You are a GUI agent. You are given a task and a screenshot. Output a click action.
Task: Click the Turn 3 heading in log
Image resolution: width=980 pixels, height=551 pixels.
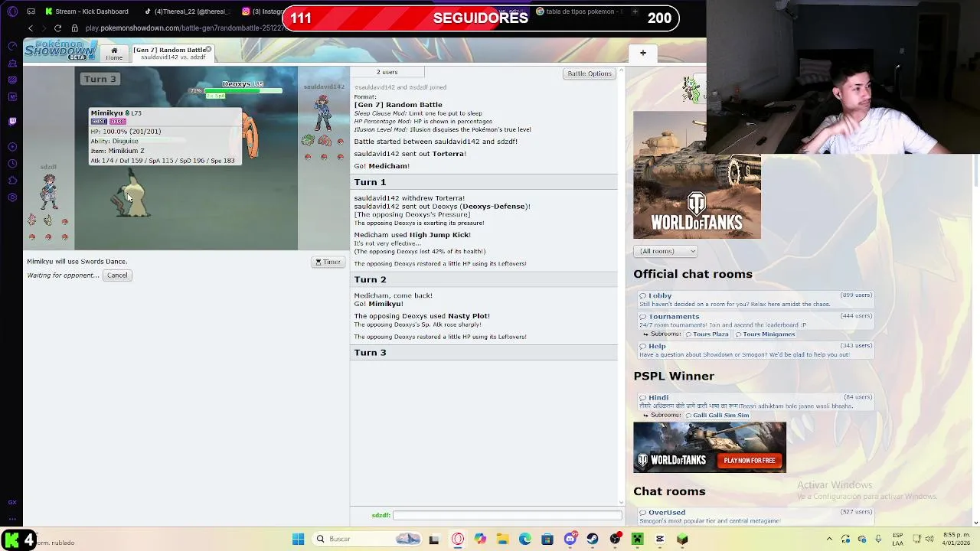click(370, 353)
